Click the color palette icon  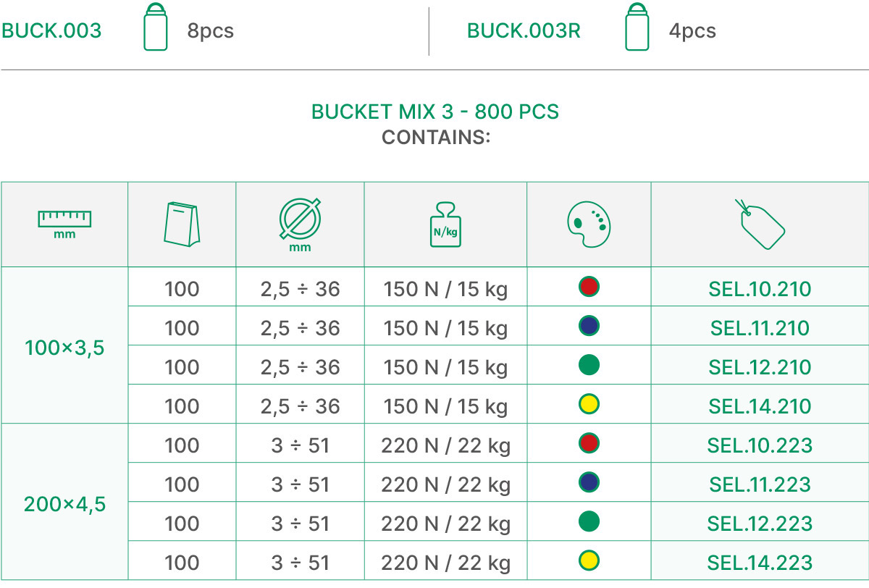coord(589,224)
